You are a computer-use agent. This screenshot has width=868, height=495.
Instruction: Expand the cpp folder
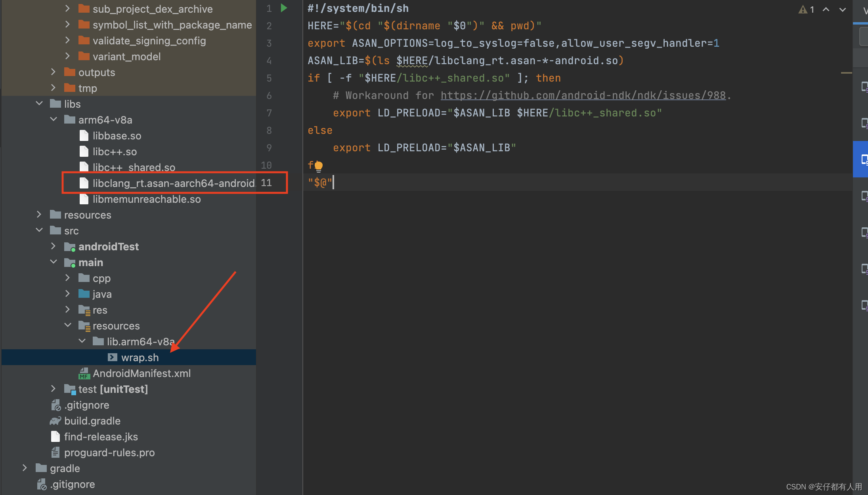pos(67,278)
